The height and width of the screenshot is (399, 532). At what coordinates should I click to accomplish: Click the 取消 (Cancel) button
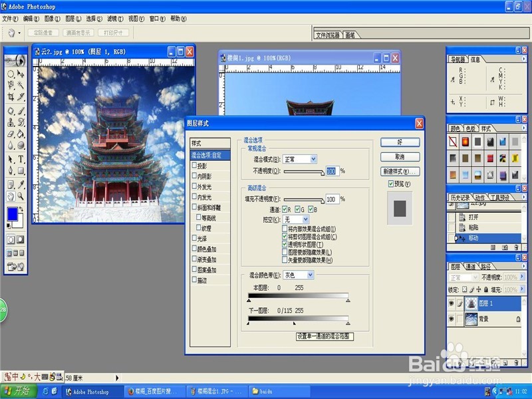click(400, 157)
